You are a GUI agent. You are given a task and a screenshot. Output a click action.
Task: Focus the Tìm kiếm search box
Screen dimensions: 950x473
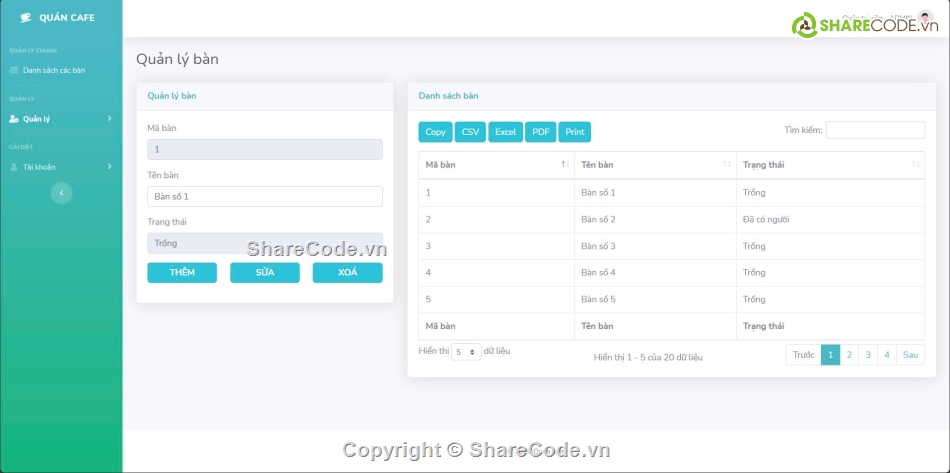(x=875, y=130)
